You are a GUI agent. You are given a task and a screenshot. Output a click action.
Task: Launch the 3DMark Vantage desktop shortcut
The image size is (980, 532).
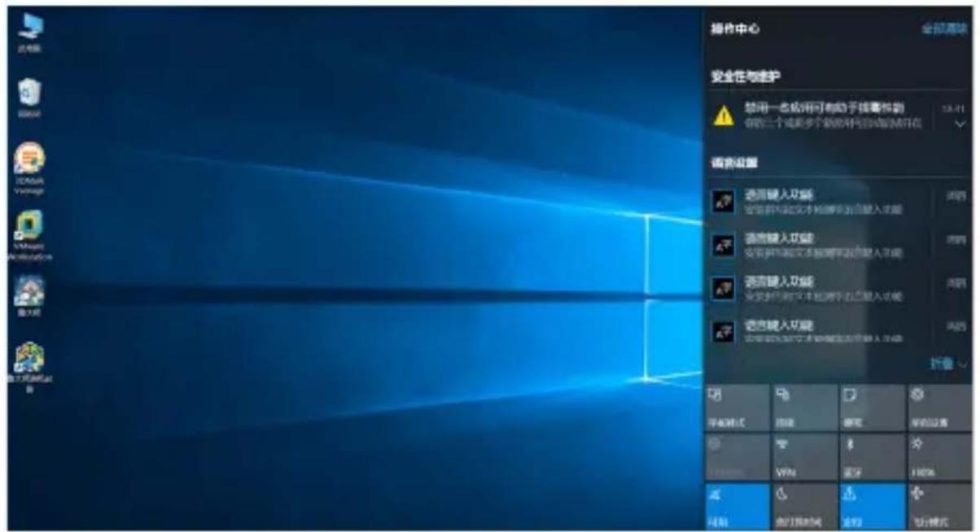29,168
